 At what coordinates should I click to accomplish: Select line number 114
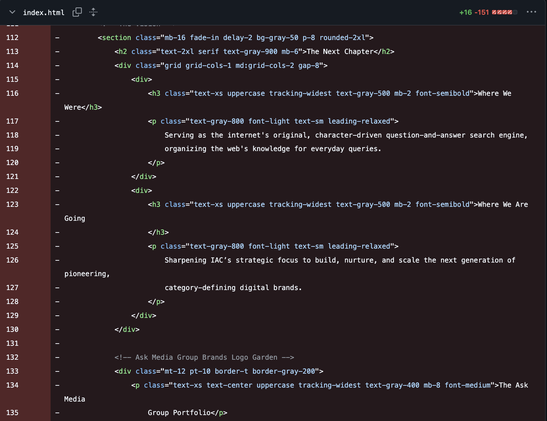point(13,66)
